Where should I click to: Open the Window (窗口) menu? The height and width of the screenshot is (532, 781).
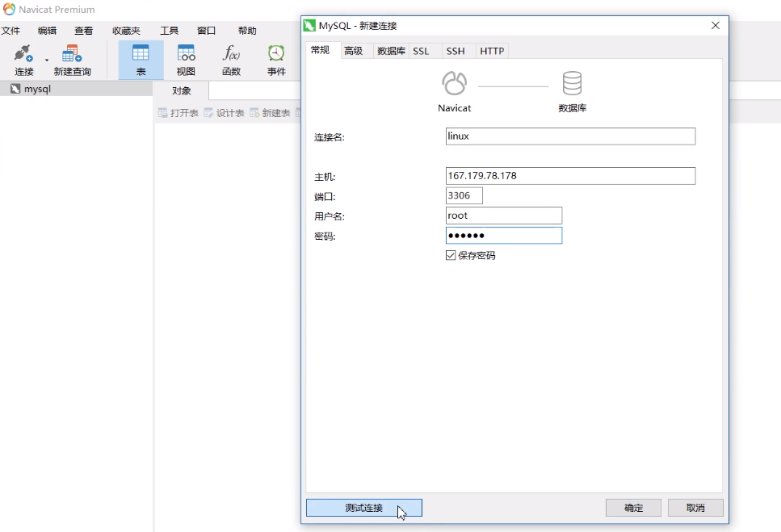point(206,31)
